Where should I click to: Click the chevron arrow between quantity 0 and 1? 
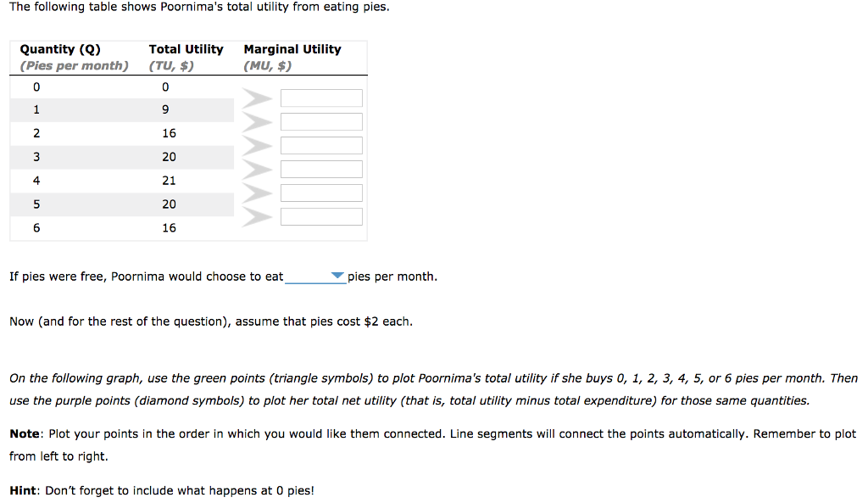click(259, 98)
